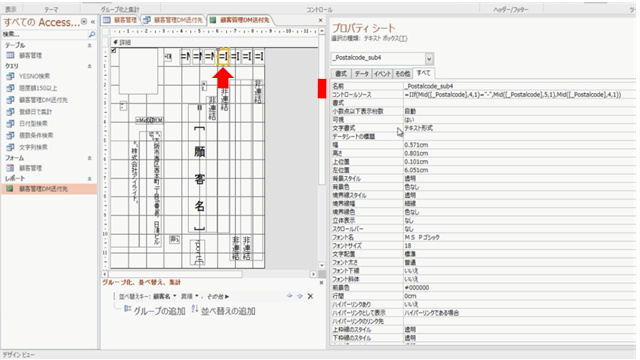
Task: Click the グループの追加 icon
Action: click(x=127, y=309)
